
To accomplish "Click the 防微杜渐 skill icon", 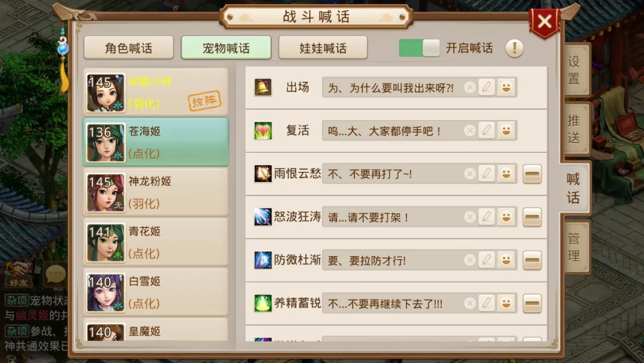I will [x=263, y=260].
